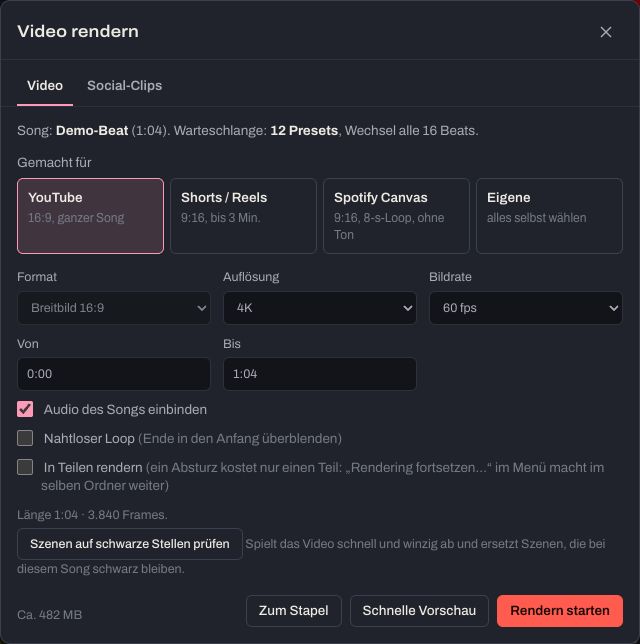Screen dimensions: 640x644
Task: Click the Von time field
Action: point(114,374)
